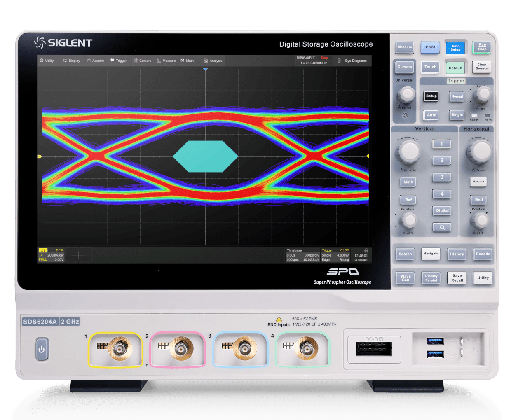
Task: Activate the Ref waveform function
Action: 408,199
